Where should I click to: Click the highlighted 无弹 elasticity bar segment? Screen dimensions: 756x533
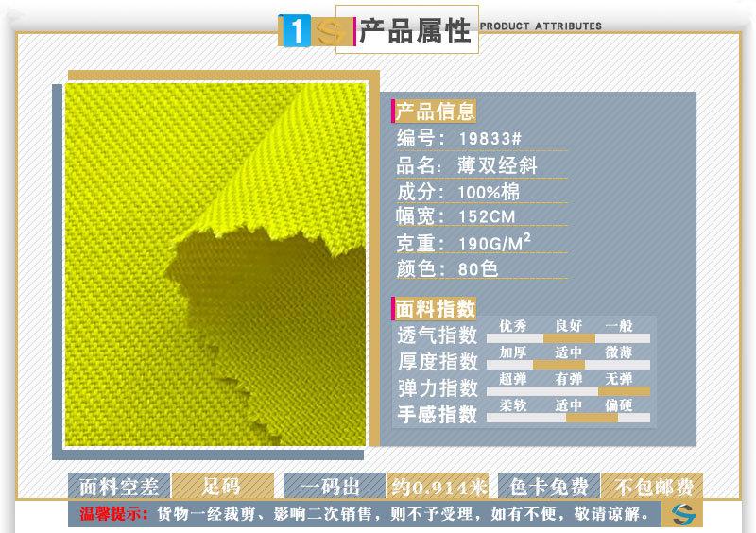[624, 390]
